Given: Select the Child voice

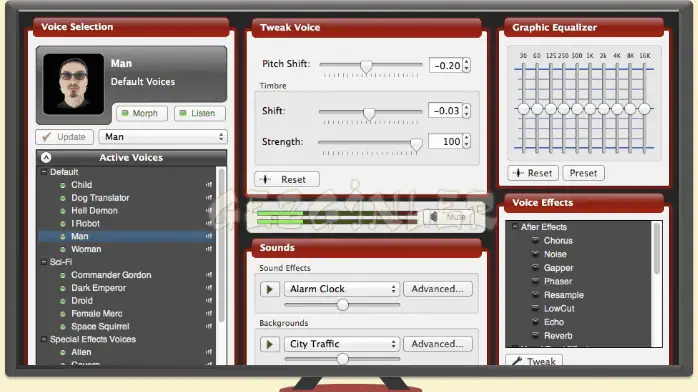Looking at the screenshot, I should tap(81, 185).
